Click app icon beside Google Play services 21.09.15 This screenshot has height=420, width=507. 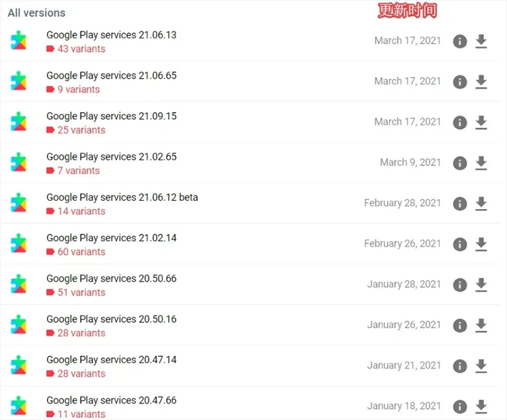pyautogui.click(x=18, y=122)
